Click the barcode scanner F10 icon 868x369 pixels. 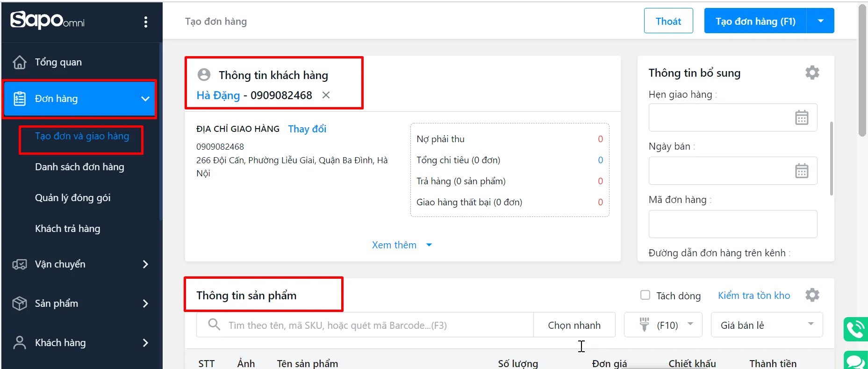[x=645, y=324]
